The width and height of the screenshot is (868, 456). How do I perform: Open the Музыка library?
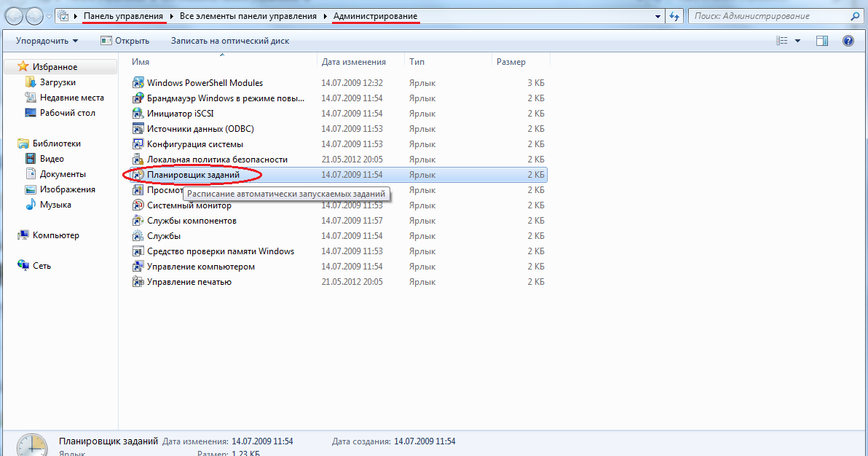pyautogui.click(x=55, y=205)
